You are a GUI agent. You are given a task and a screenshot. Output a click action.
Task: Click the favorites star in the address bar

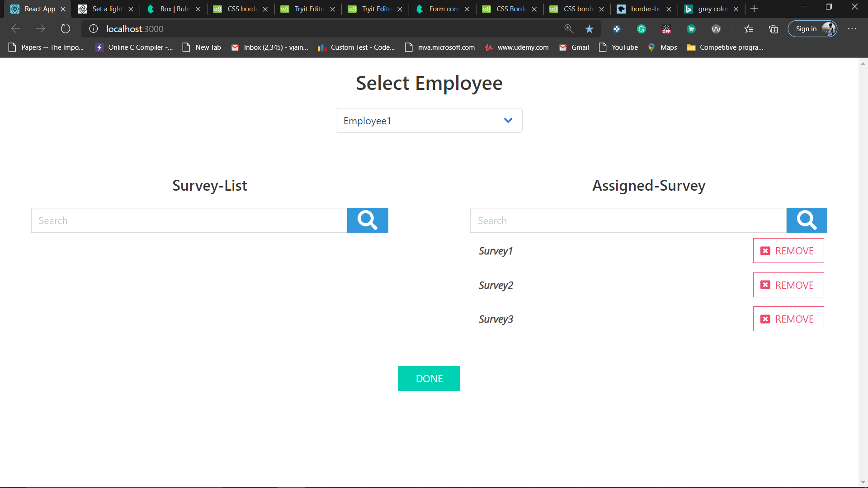pos(589,29)
